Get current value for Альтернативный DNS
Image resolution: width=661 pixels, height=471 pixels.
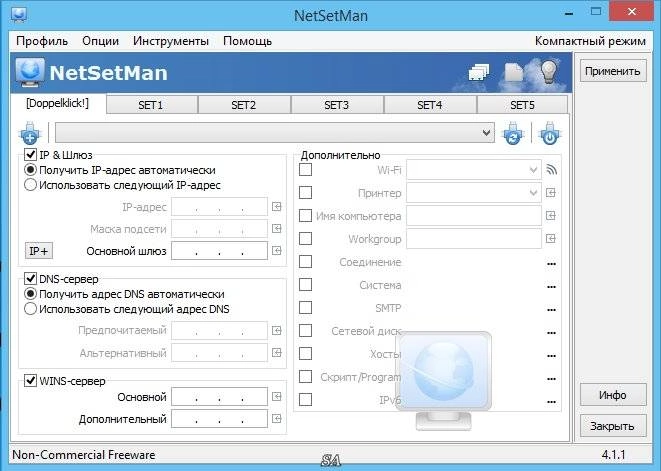coord(277,353)
